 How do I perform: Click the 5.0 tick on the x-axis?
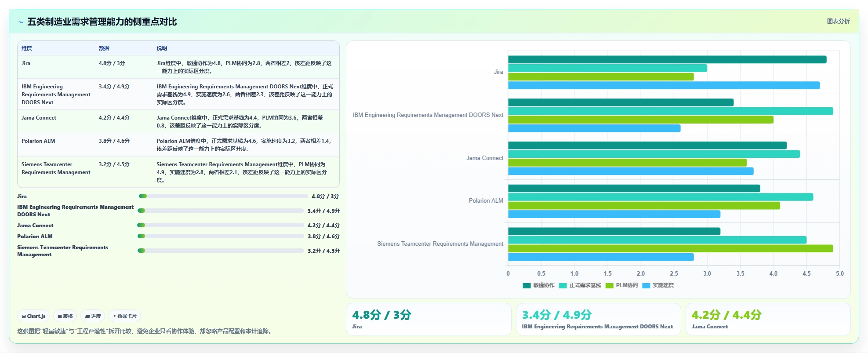coord(839,273)
